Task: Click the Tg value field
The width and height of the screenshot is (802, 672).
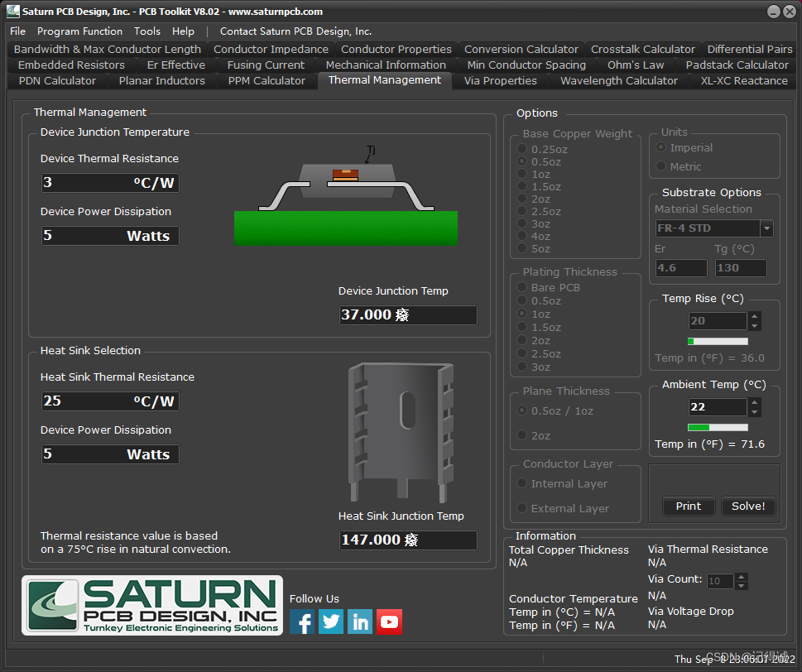Action: tap(741, 268)
